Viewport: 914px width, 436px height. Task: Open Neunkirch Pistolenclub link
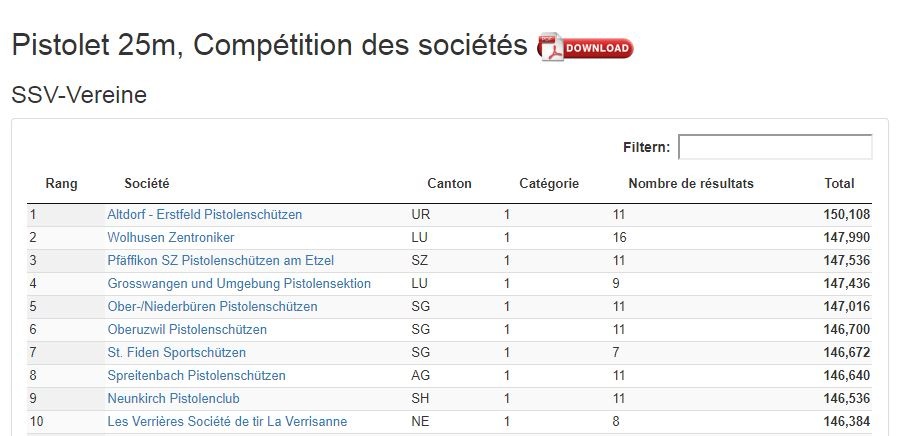pyautogui.click(x=174, y=399)
